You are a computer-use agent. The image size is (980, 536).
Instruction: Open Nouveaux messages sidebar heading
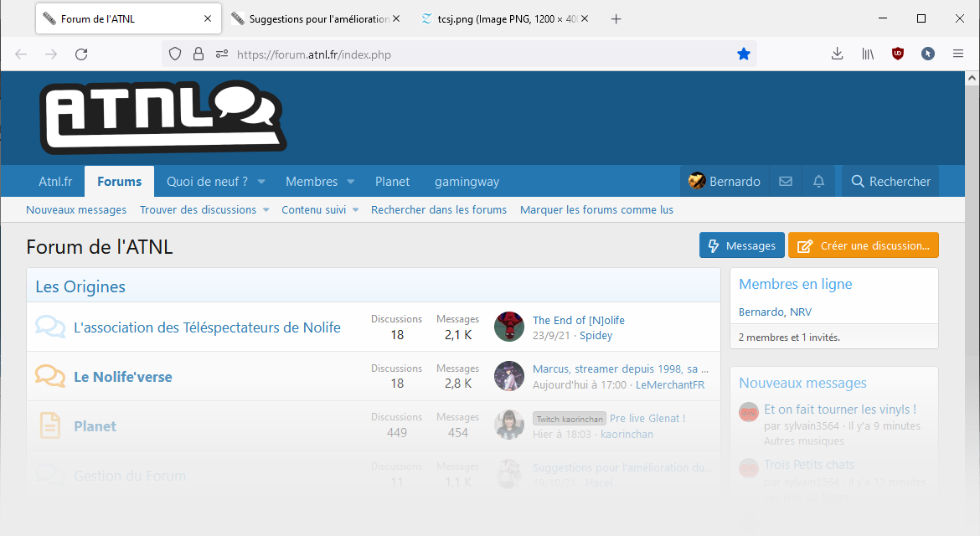[802, 383]
